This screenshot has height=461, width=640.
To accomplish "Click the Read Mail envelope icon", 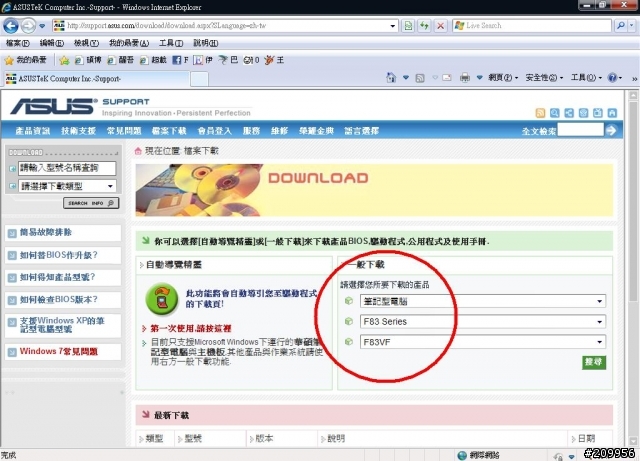I will click(x=447, y=78).
